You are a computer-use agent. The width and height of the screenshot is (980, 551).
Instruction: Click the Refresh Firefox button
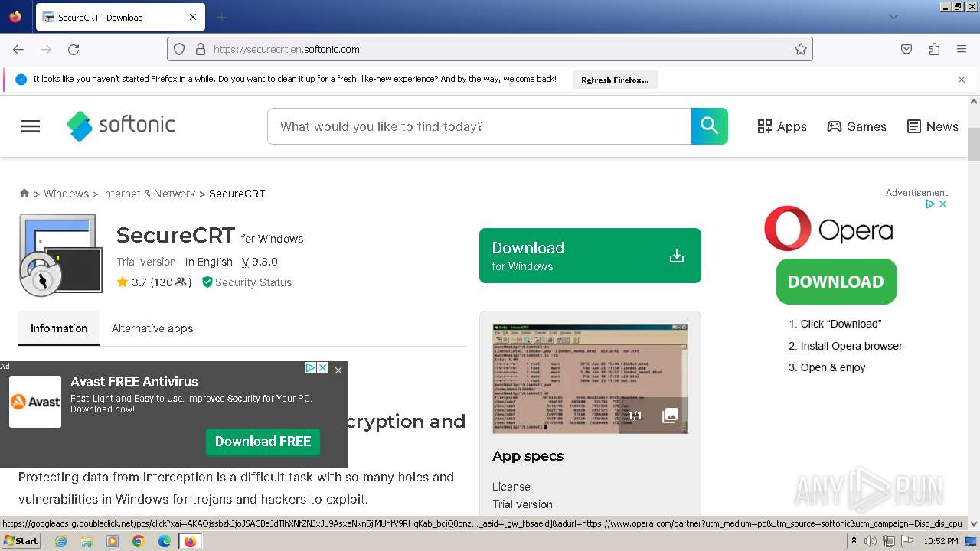tap(615, 80)
